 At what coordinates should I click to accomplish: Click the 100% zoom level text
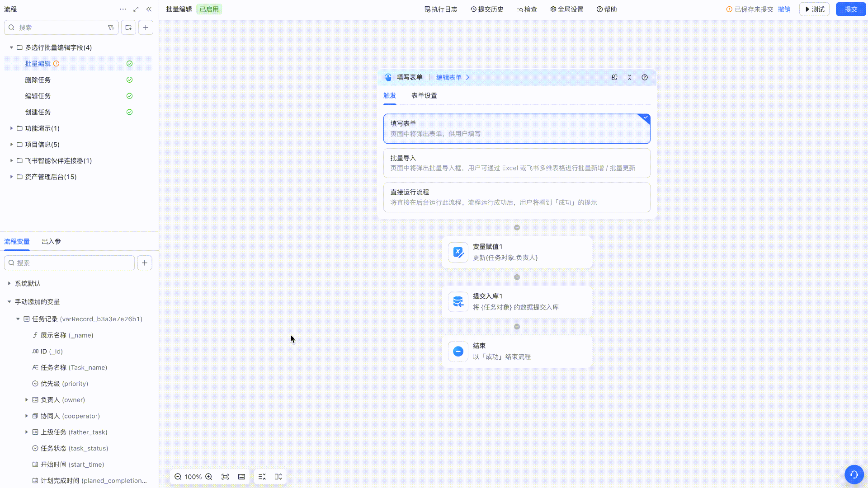193,477
